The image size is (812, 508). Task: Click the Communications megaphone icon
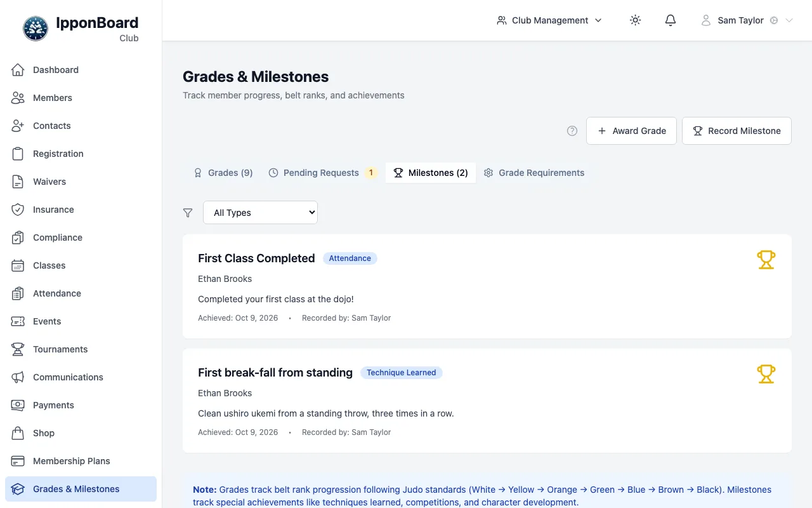tap(18, 377)
